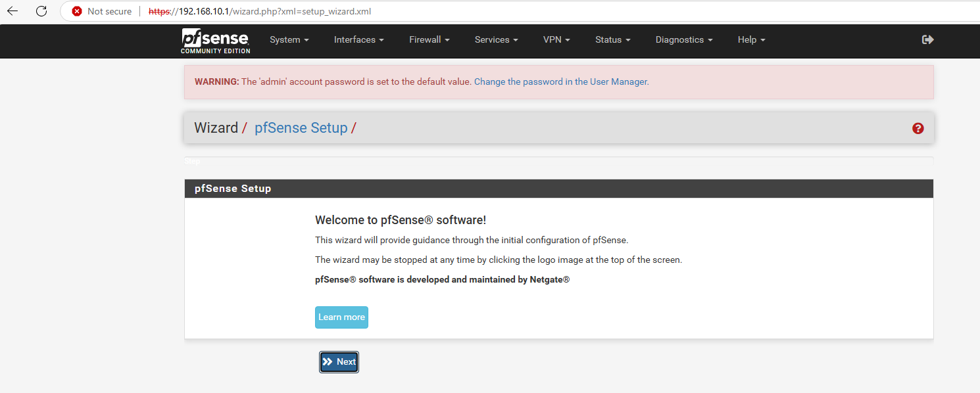
Task: Proceed with the Next button
Action: (339, 362)
